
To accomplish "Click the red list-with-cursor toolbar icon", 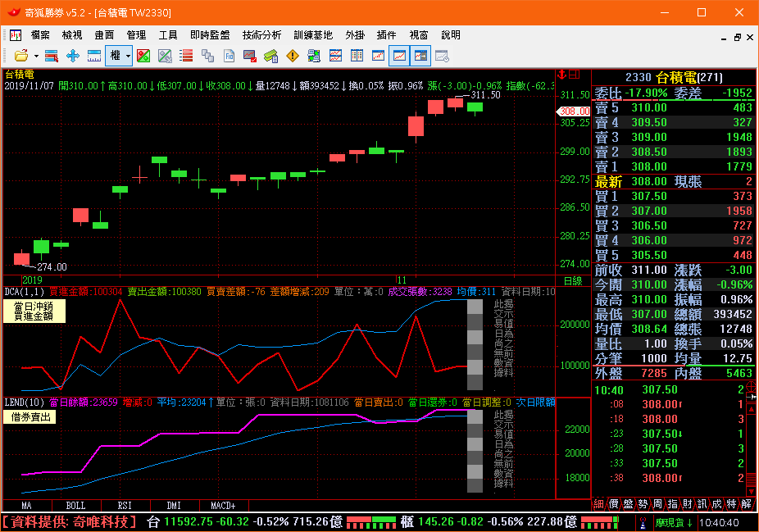I will click(x=52, y=56).
